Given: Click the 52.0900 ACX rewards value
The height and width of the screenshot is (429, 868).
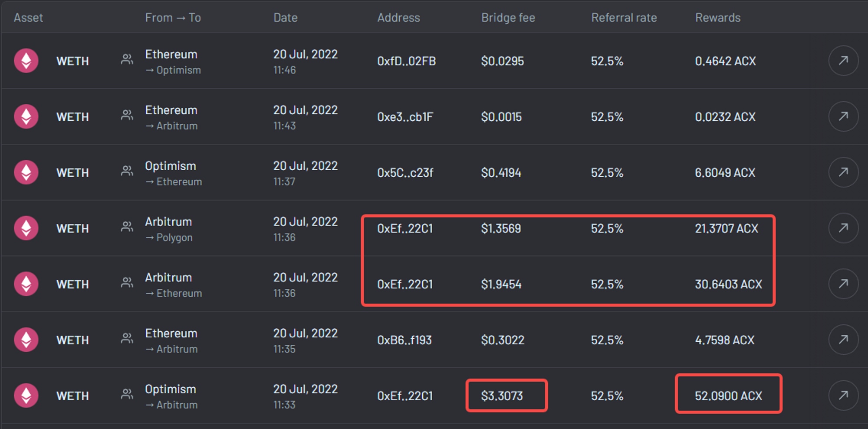Looking at the screenshot, I should [729, 396].
